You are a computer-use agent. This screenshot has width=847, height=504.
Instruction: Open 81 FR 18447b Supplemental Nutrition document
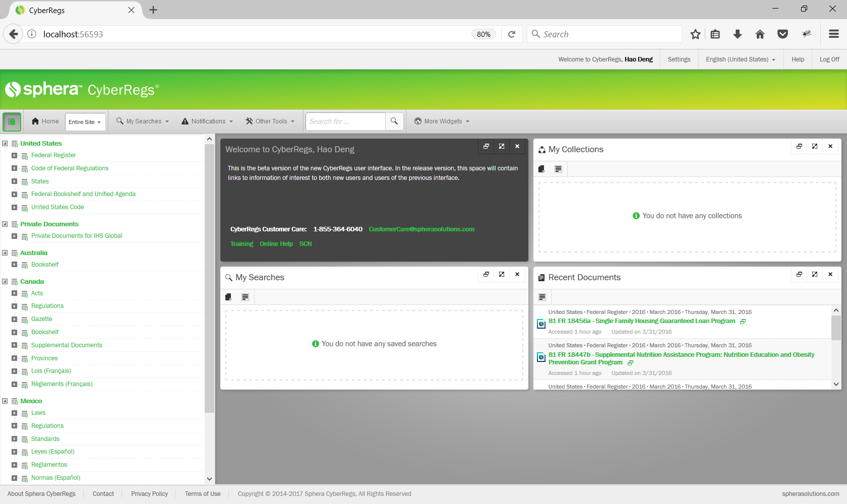[x=681, y=358]
